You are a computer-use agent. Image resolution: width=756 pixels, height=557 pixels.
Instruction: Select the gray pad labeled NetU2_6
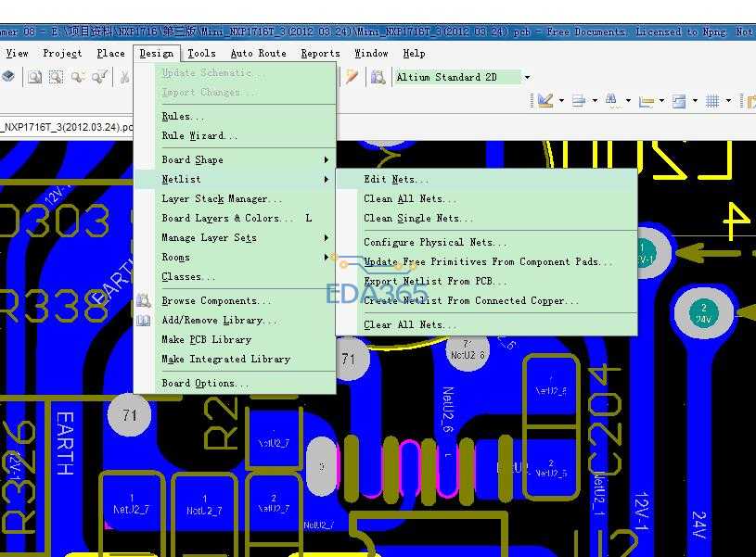(468, 351)
